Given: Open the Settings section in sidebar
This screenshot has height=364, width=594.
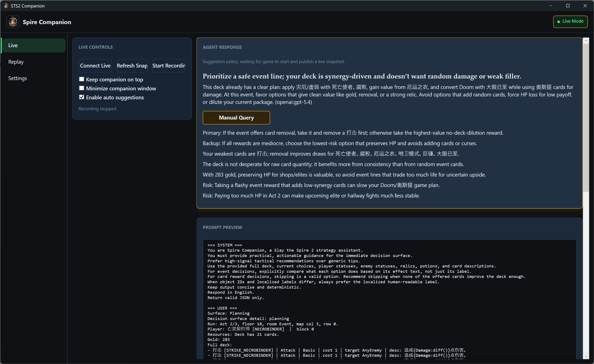Looking at the screenshot, I should 34,78.
